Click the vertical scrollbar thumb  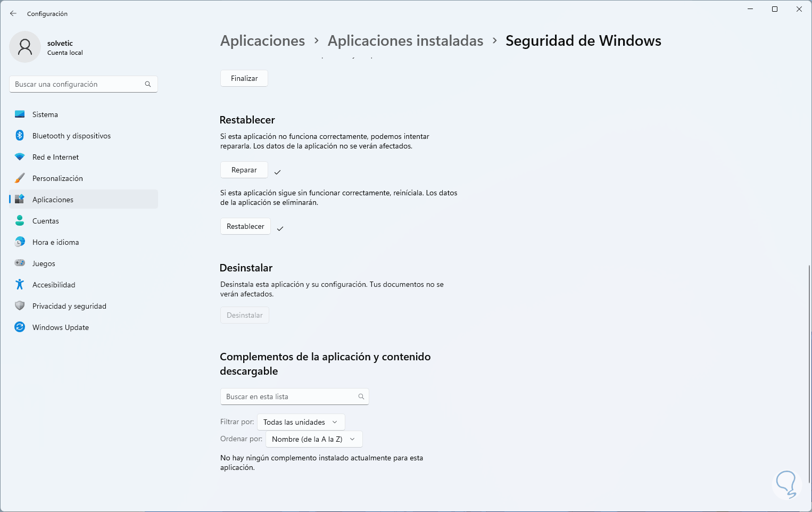809,374
